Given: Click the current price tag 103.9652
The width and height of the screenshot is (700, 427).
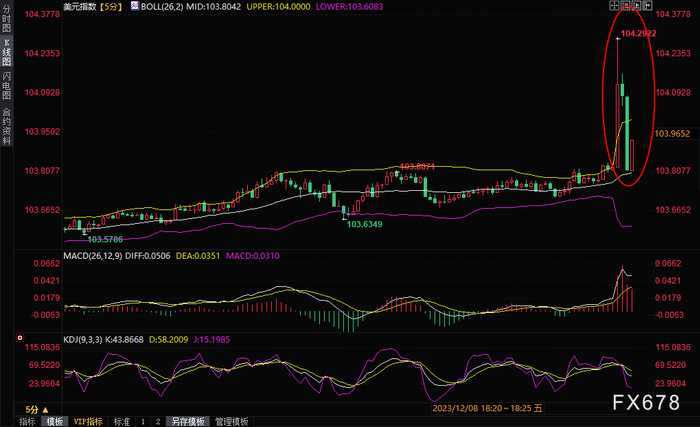Looking at the screenshot, I should 672,134.
